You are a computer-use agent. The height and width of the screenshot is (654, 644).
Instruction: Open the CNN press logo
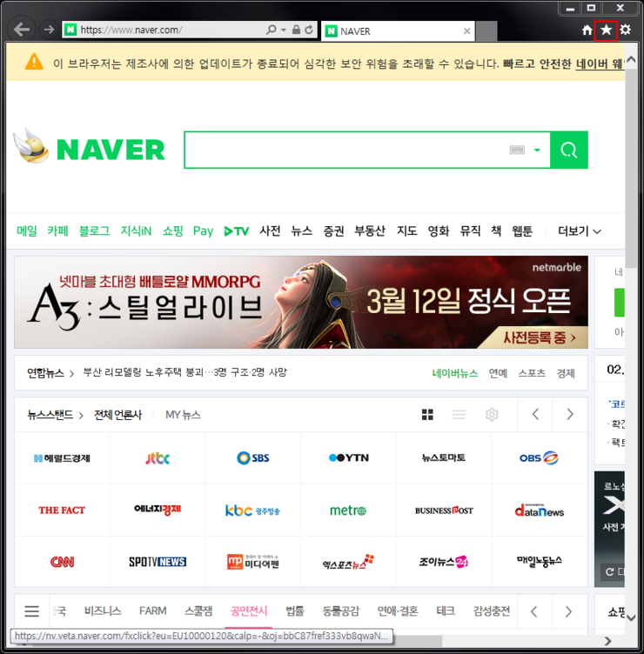pyautogui.click(x=62, y=562)
